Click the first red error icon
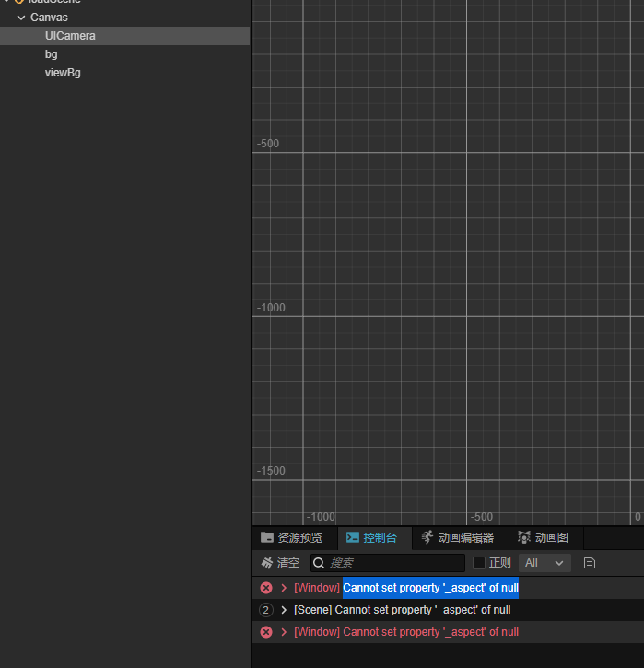This screenshot has width=644, height=668. tap(266, 588)
